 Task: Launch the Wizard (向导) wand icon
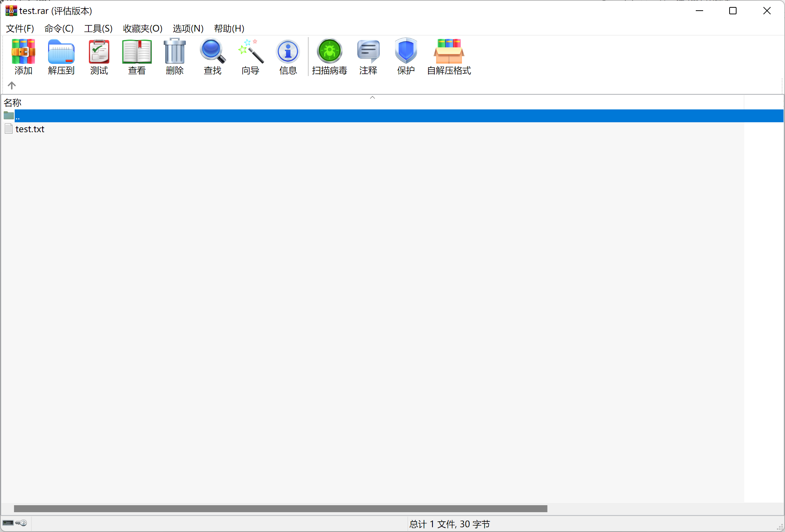251,57
